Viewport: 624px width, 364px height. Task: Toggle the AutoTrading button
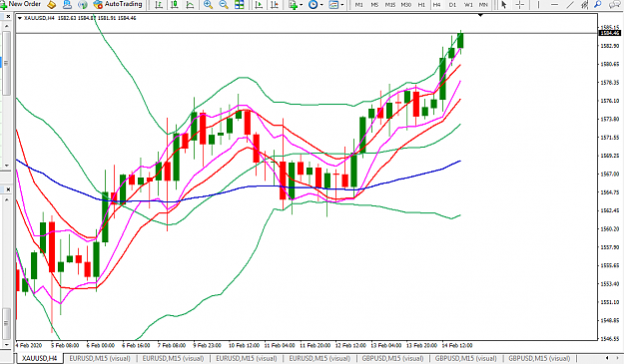(x=118, y=4)
